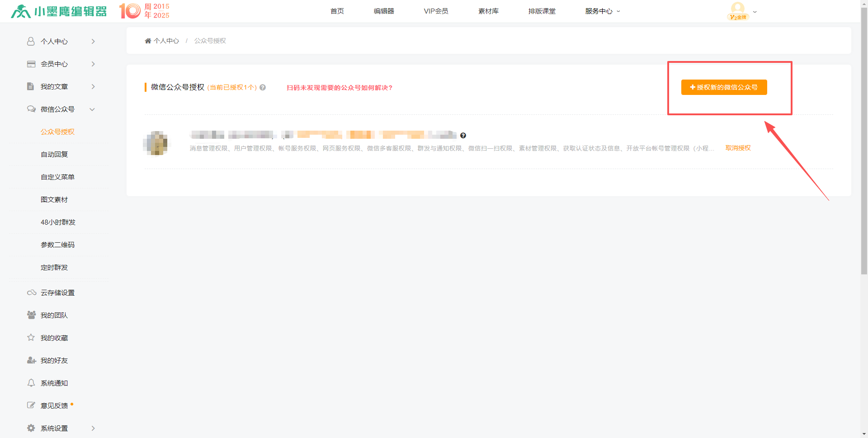Viewport: 868px width, 438px height.
Task: Click the user avatar icon in header
Action: [x=738, y=10]
